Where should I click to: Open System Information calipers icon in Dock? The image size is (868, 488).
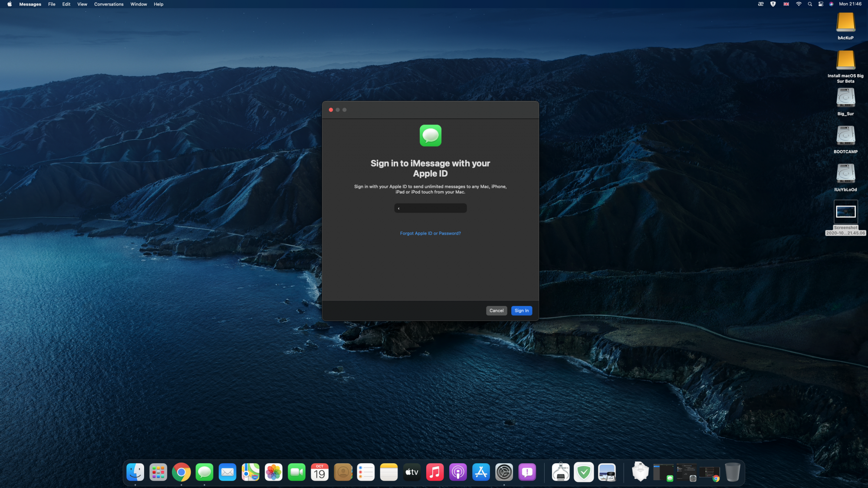[561, 472]
